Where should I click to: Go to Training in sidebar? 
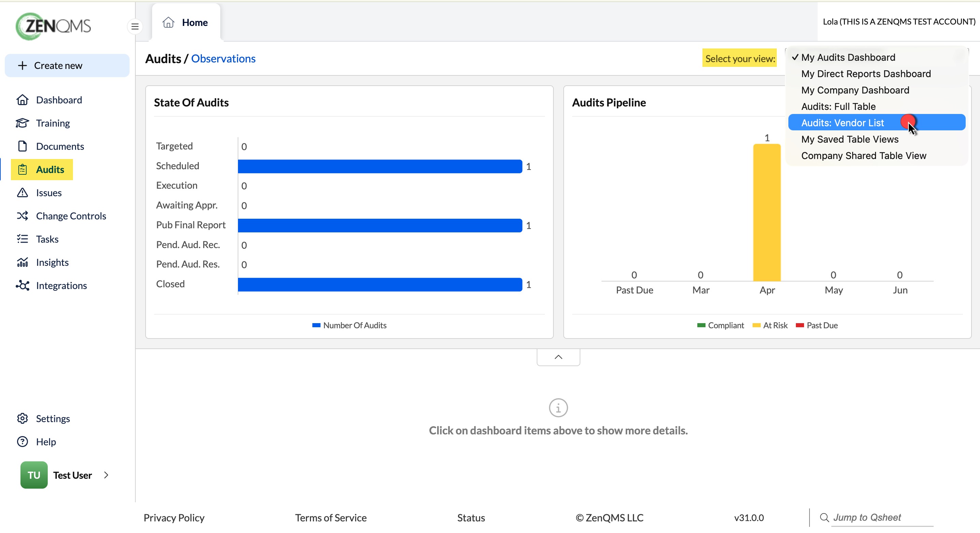pos(53,123)
